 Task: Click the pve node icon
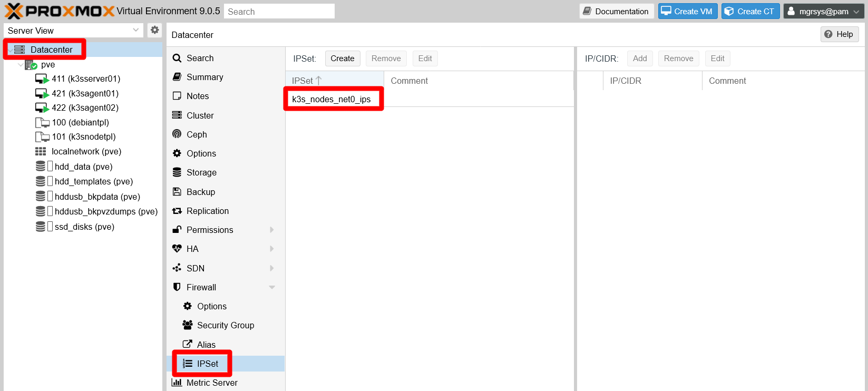click(31, 65)
